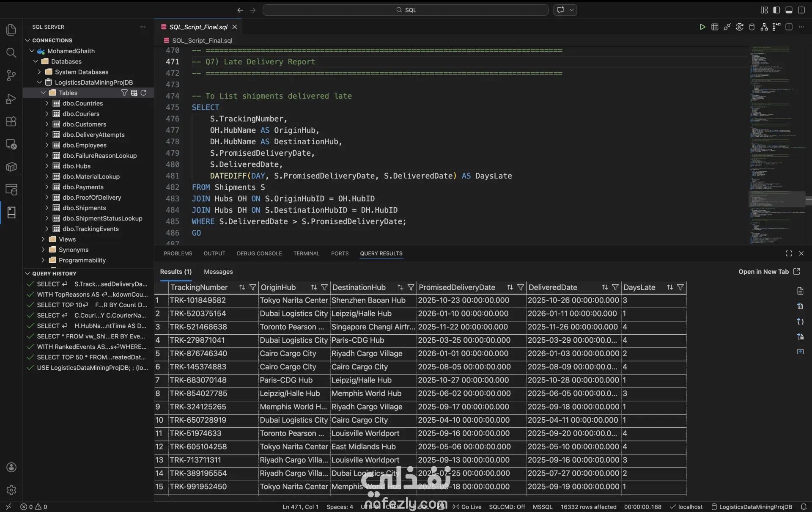Filter the PromisedDeliveryDate column

click(521, 287)
